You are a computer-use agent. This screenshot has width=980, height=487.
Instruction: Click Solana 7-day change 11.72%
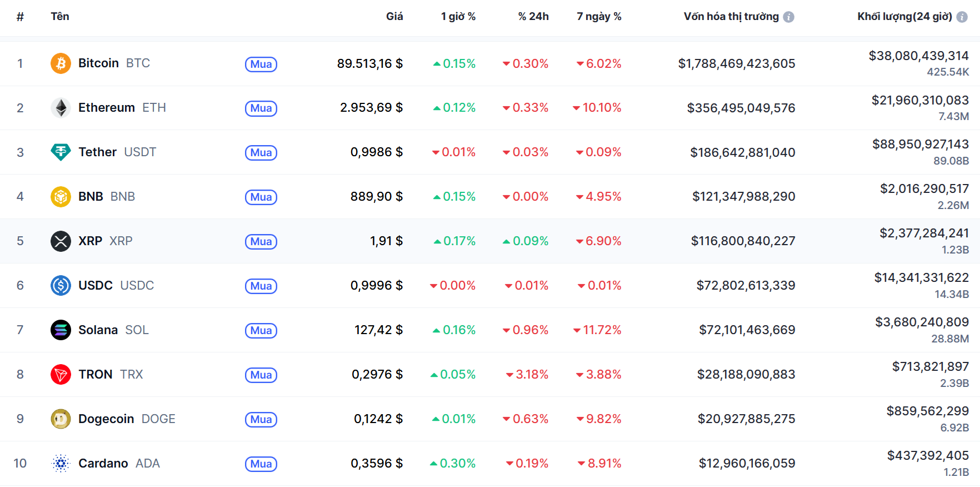(x=597, y=330)
